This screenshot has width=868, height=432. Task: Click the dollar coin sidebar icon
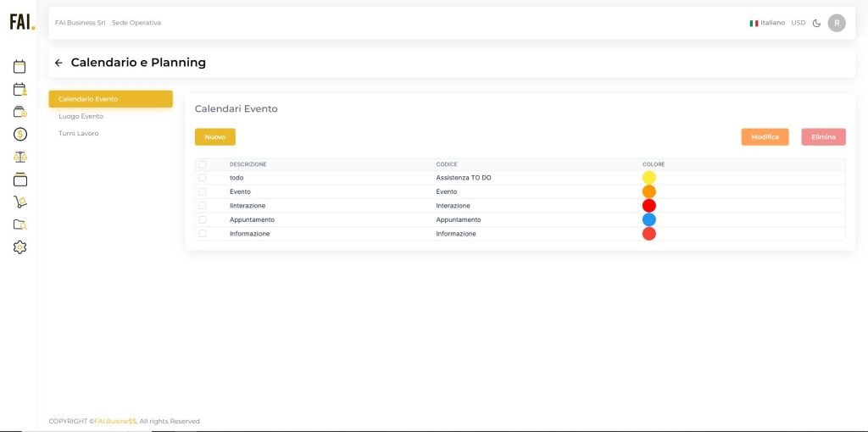(x=20, y=134)
